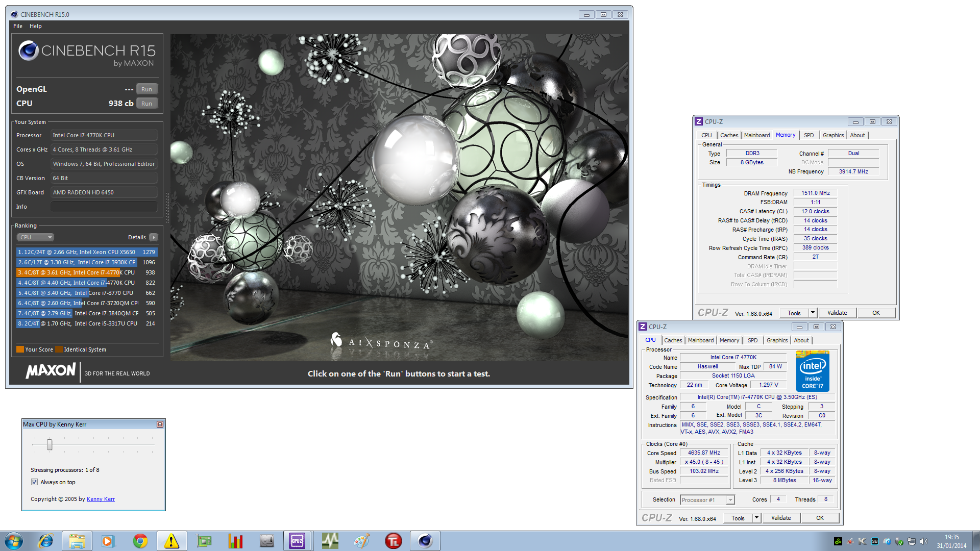Open Windows Explorer folder icon in taskbar
Screen dimensions: 980x551
77,541
